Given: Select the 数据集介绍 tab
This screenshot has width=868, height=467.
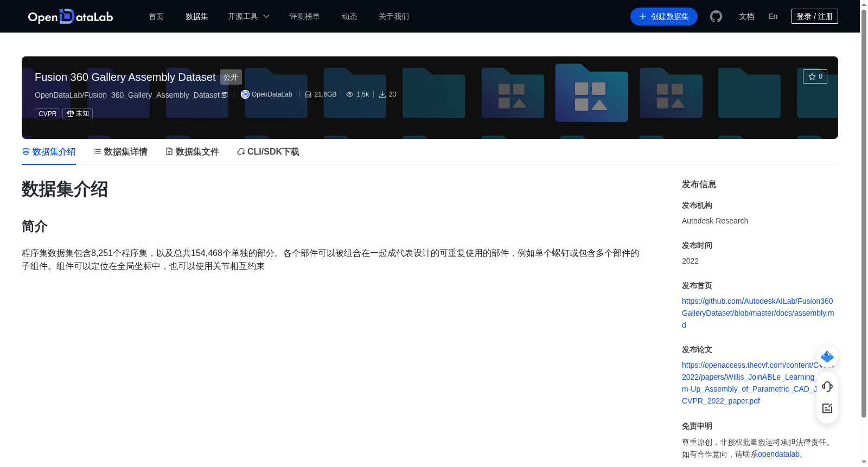Looking at the screenshot, I should point(49,152).
